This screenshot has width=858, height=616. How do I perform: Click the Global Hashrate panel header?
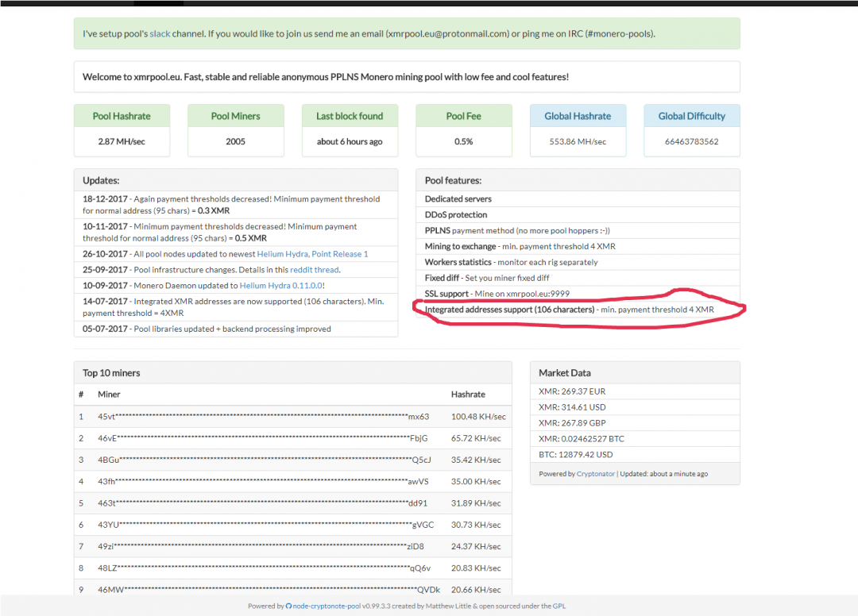coord(578,116)
